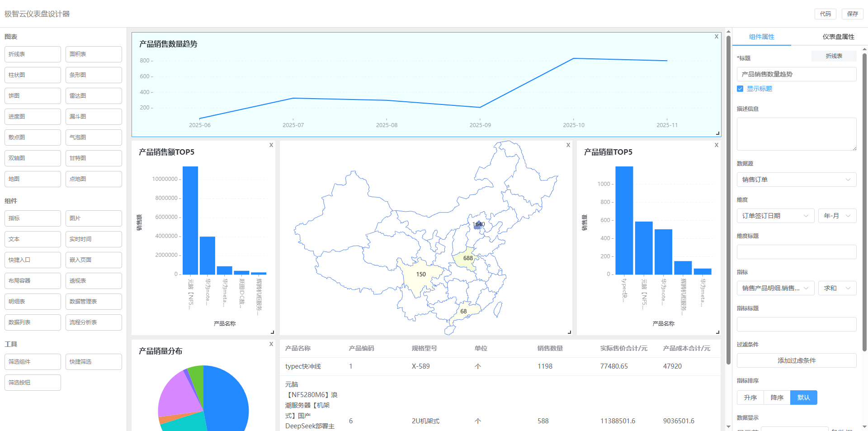Close the China map widget

coord(568,145)
